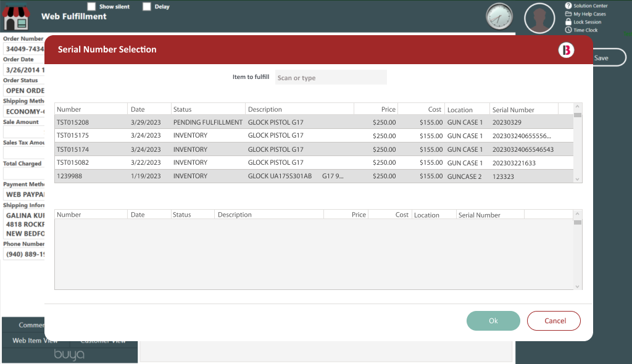Image resolution: width=632 pixels, height=364 pixels.
Task: Click the Payment Method WEB PAYPAL field
Action: coord(24,194)
